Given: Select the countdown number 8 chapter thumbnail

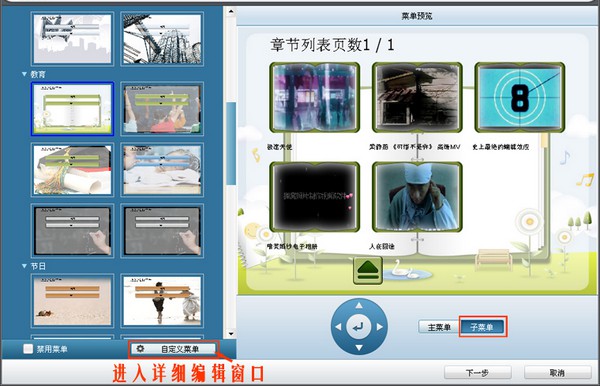Looking at the screenshot, I should (x=520, y=98).
